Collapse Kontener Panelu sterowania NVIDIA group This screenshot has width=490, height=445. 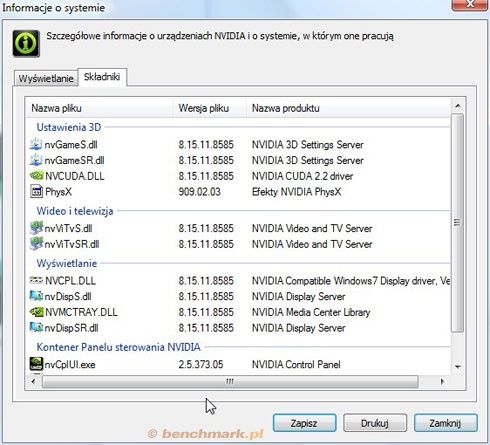(118, 347)
